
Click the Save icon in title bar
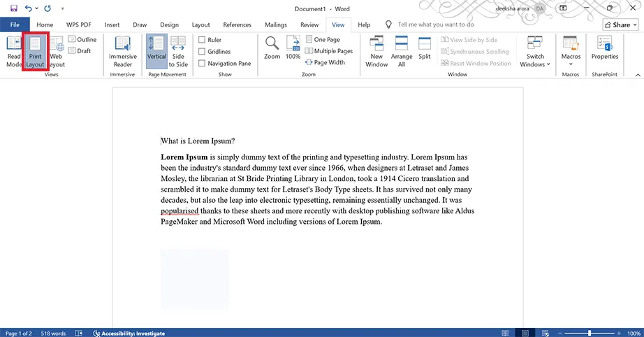[x=13, y=8]
